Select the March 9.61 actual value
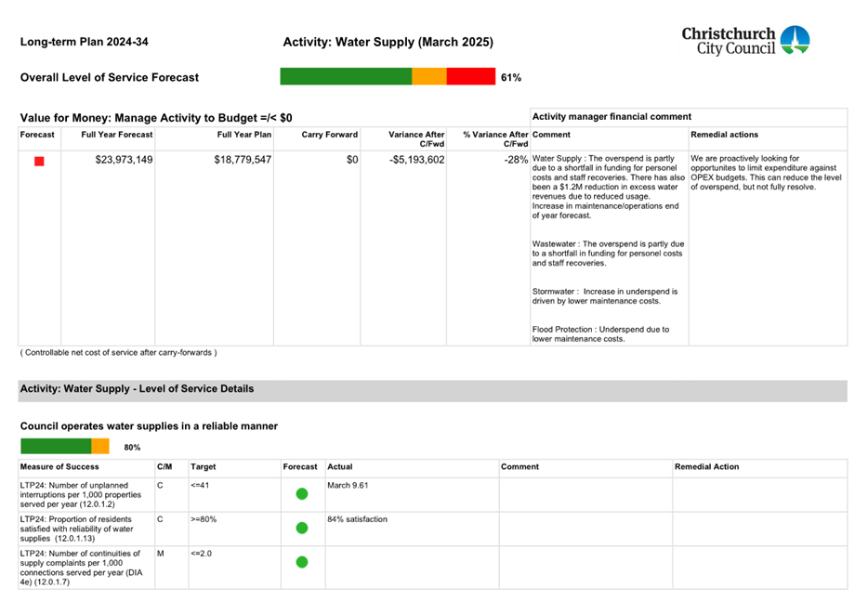The width and height of the screenshot is (868, 614). (x=348, y=486)
